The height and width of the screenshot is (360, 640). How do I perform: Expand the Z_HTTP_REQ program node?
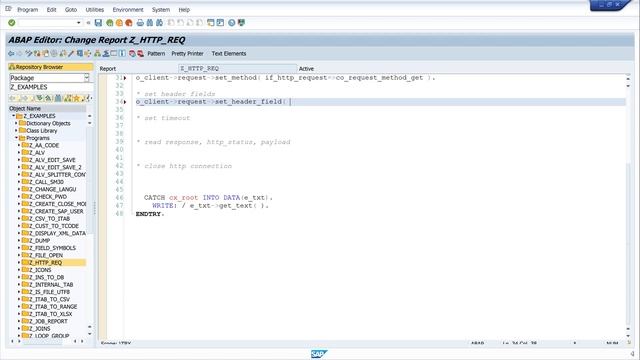tap(19, 262)
